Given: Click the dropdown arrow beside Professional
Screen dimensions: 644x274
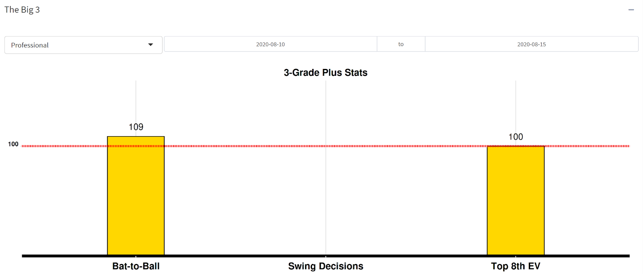Looking at the screenshot, I should pos(151,45).
